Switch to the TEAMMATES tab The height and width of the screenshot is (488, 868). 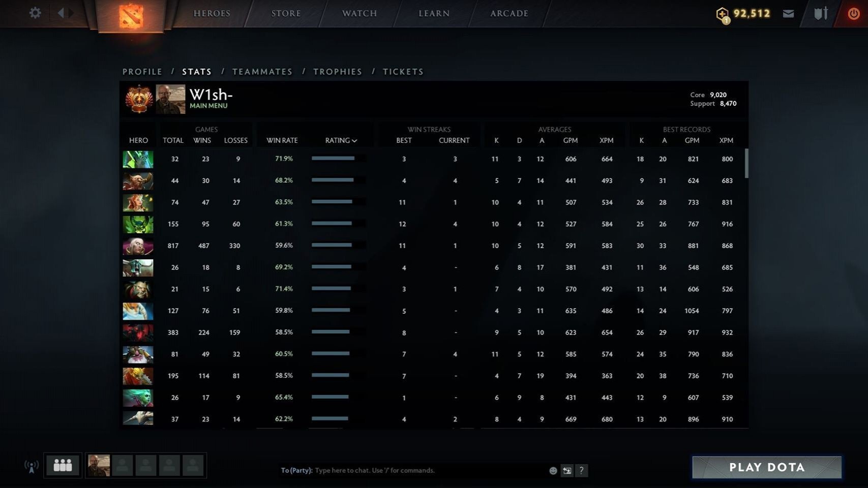coord(262,72)
